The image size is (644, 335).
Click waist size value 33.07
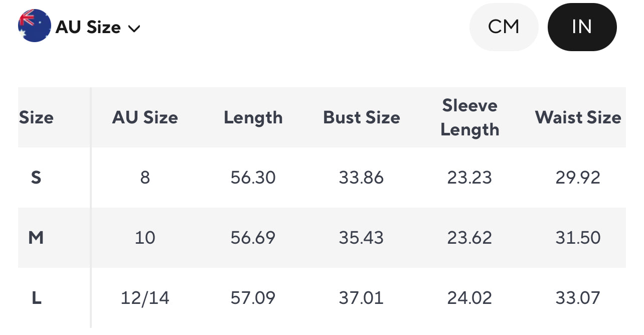click(x=578, y=298)
